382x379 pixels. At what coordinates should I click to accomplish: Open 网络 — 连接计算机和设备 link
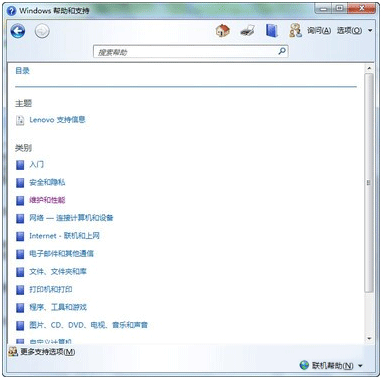pos(71,218)
